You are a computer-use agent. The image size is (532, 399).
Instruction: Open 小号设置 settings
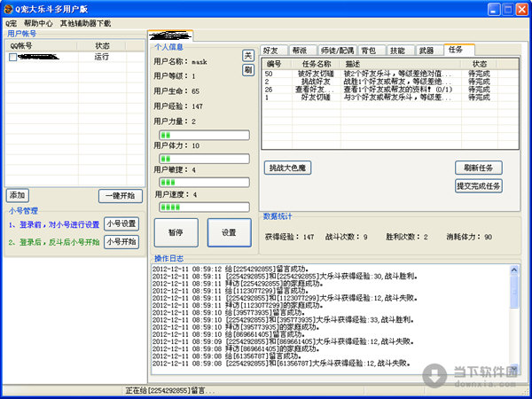pos(121,224)
